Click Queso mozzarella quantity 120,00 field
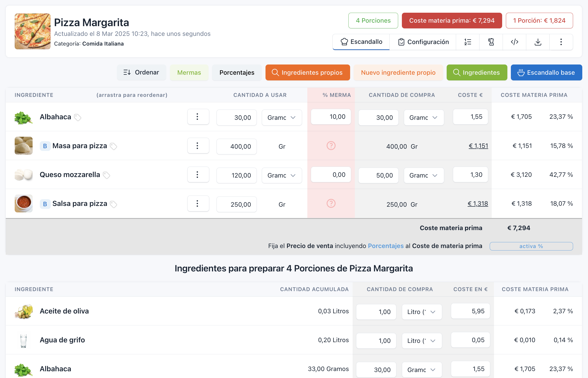The width and height of the screenshot is (588, 378). click(x=237, y=175)
